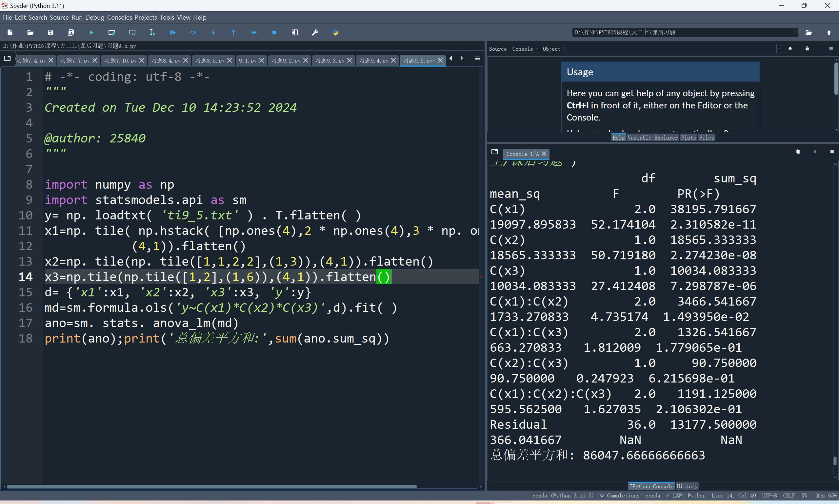Screen dimensions: 839x504
Task: Open the Help source Console dropdown
Action: (x=525, y=49)
